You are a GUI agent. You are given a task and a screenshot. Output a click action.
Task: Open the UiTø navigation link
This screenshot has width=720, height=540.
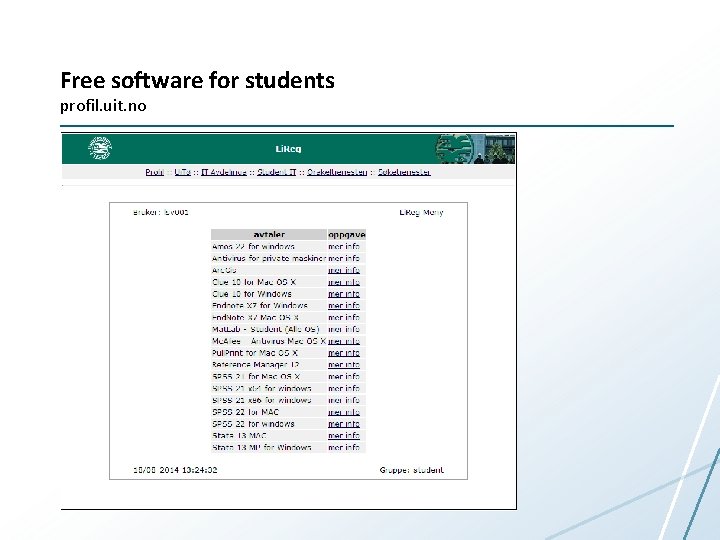coord(182,172)
